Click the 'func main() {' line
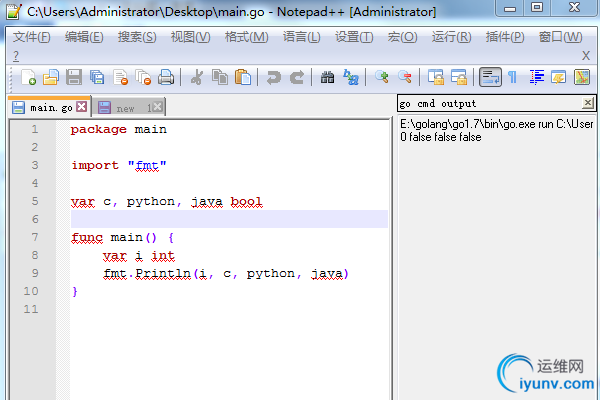Viewport: 600px width, 400px height. tap(123, 238)
